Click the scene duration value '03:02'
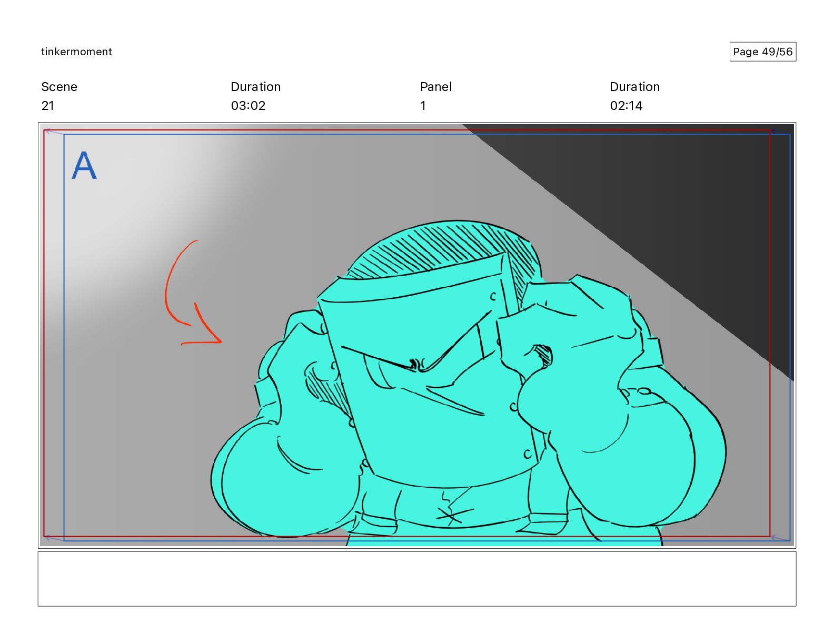This screenshot has width=834, height=644. (x=248, y=106)
